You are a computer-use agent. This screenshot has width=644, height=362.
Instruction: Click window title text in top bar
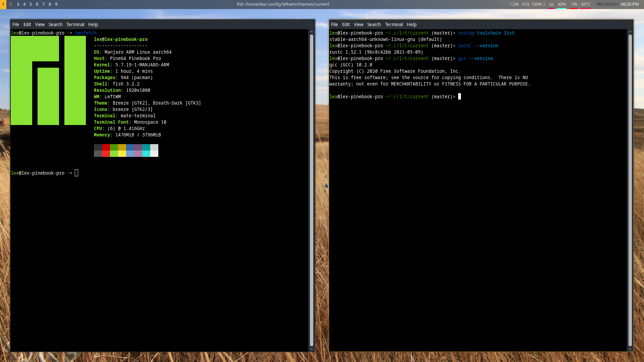coord(283,4)
